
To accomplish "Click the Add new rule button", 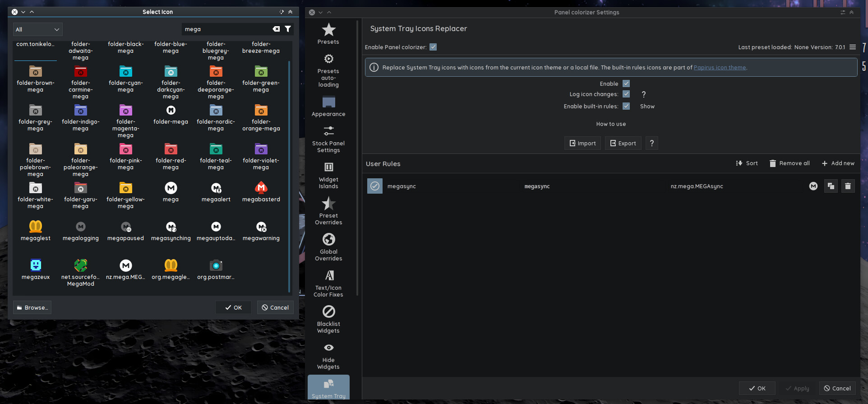I will click(838, 163).
